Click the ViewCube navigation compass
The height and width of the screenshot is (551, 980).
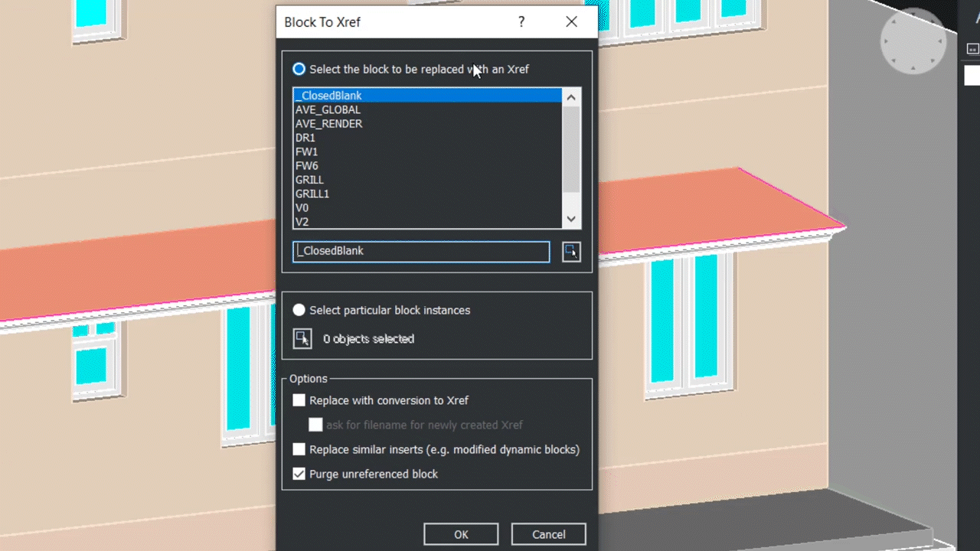click(x=913, y=42)
